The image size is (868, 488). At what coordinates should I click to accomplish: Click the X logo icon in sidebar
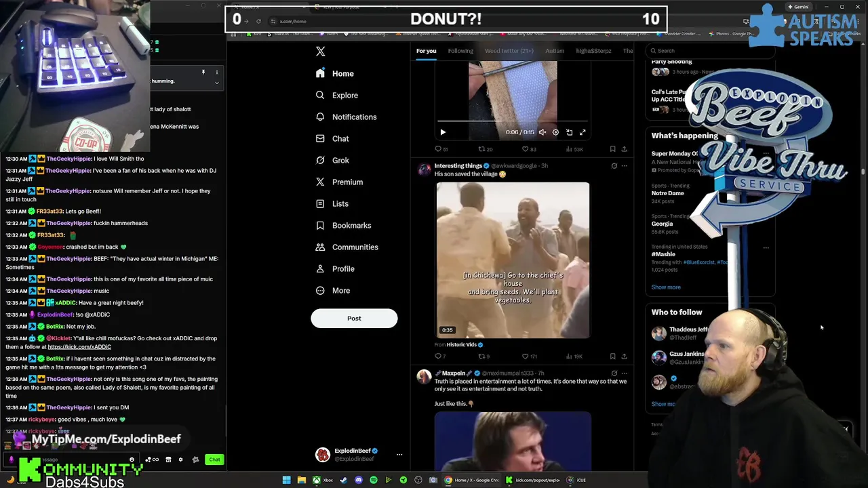pos(321,52)
